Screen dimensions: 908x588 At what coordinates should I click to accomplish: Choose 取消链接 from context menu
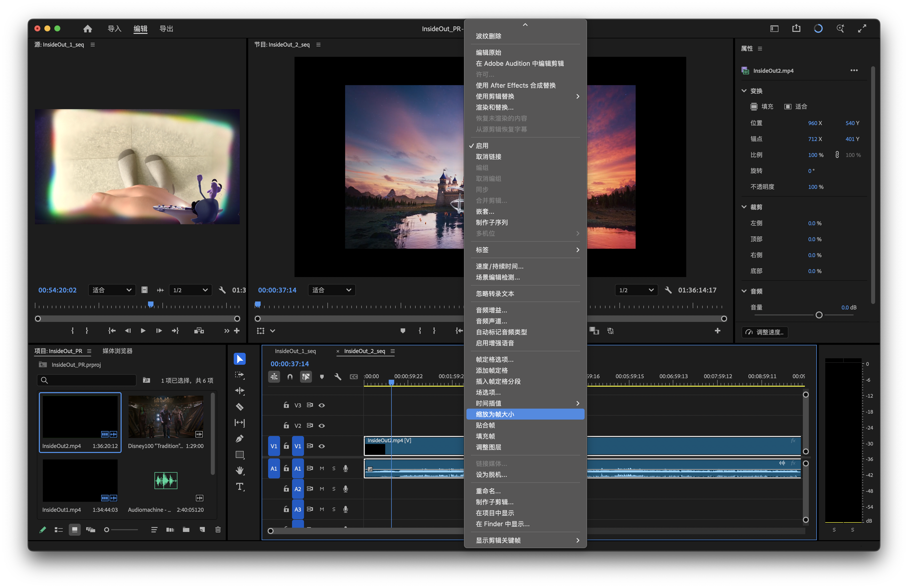click(525, 156)
